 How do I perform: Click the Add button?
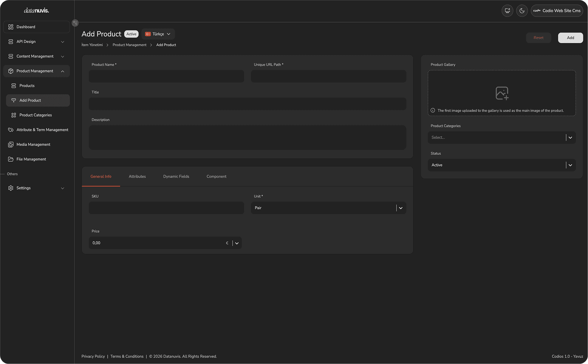pyautogui.click(x=570, y=38)
